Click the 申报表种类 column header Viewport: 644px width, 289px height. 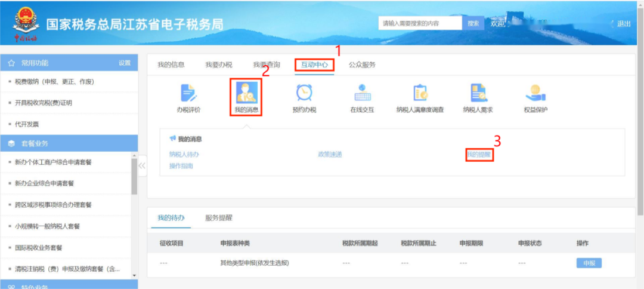pos(235,243)
